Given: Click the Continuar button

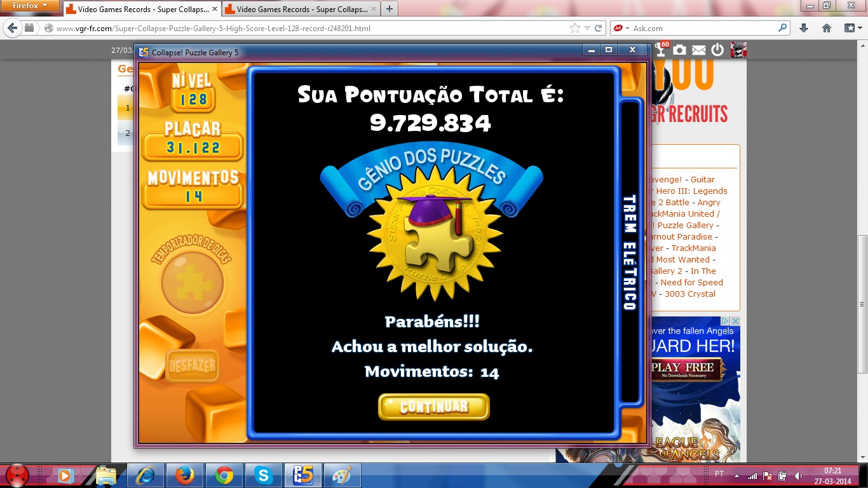Looking at the screenshot, I should [434, 407].
